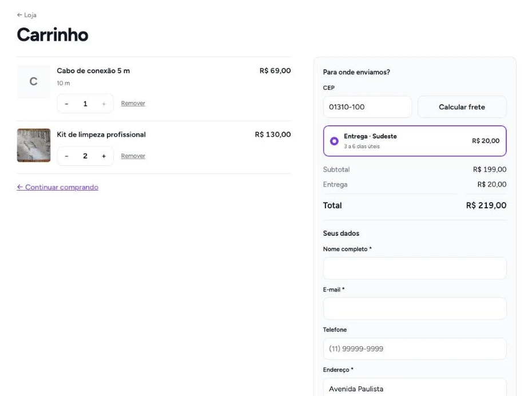Focus the E-mail input field

pyautogui.click(x=415, y=308)
